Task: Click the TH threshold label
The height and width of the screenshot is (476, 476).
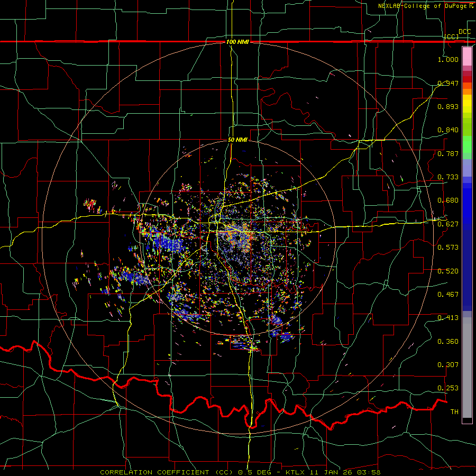Action: coord(454,412)
